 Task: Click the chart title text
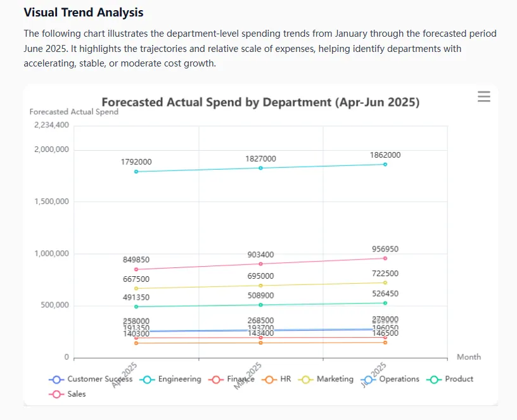[261, 102]
